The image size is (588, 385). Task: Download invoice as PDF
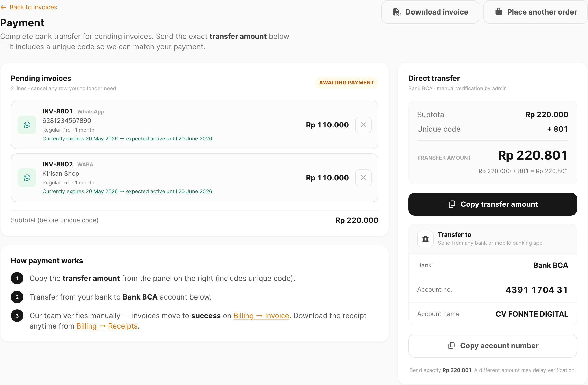[x=430, y=12]
